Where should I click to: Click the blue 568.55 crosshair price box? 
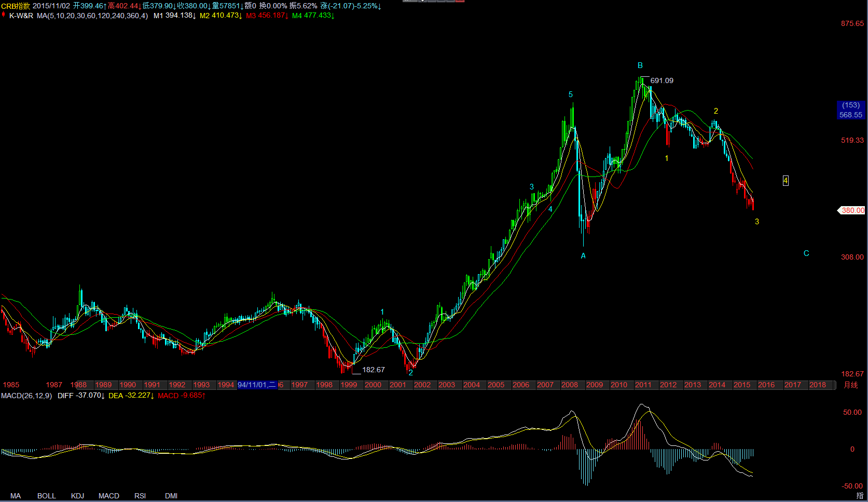[x=851, y=110]
